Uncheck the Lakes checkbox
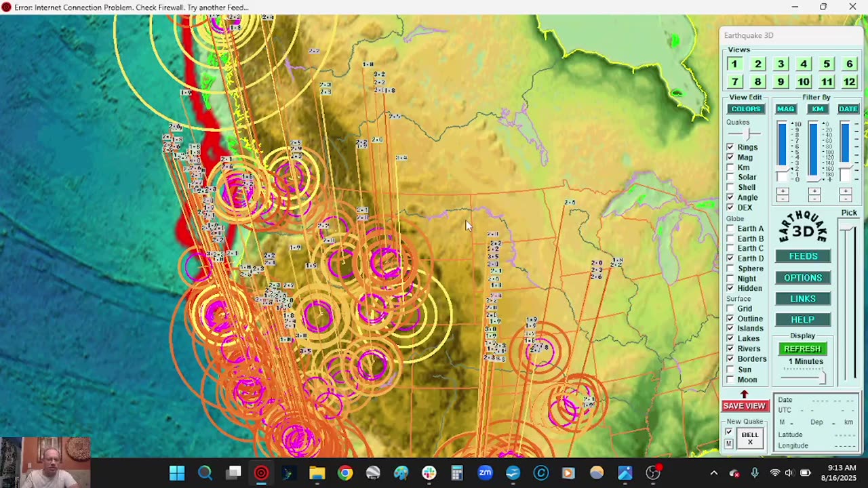Screen dimensions: 868x488 730,338
